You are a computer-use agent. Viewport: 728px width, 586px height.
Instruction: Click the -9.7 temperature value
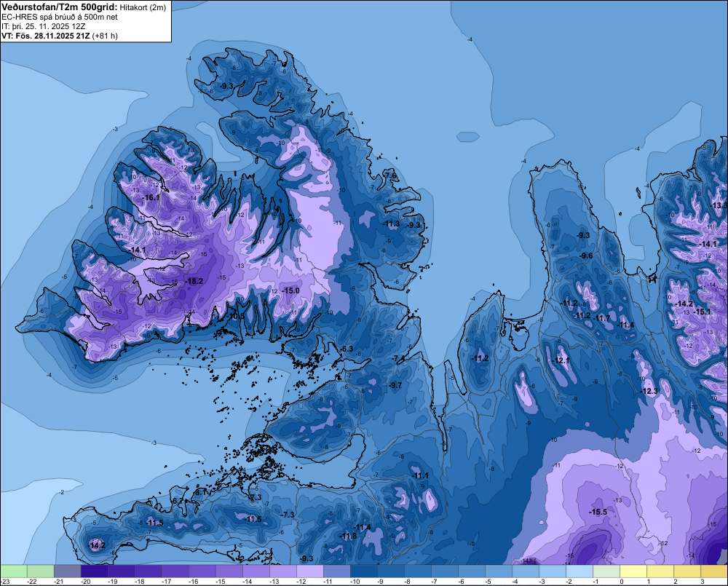[395, 385]
